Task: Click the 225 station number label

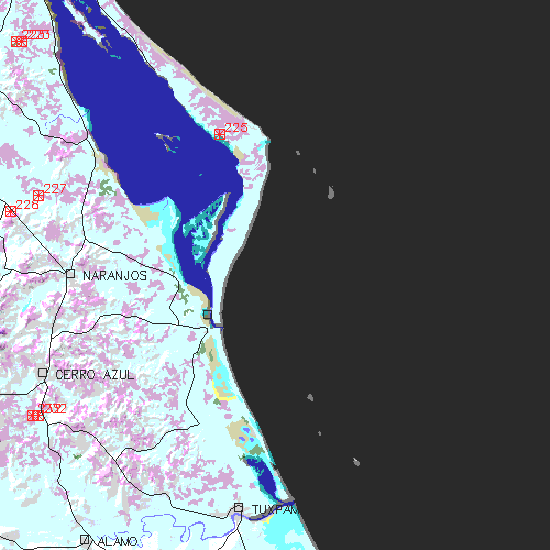Action: (236, 128)
